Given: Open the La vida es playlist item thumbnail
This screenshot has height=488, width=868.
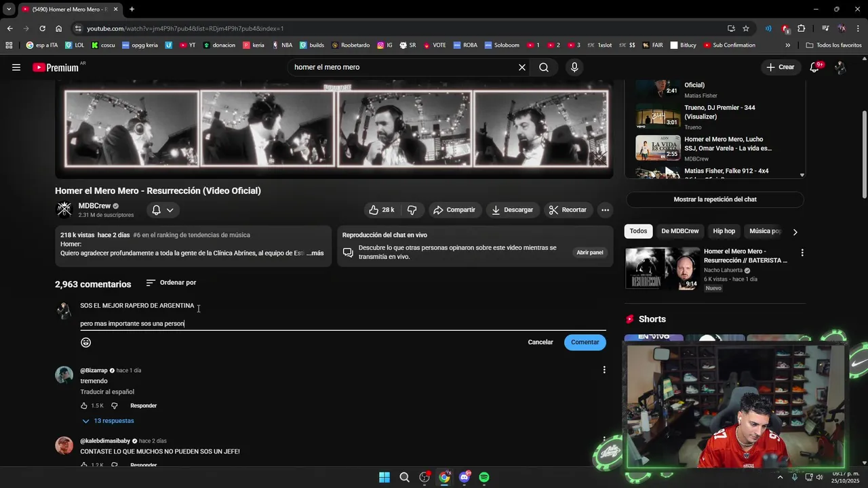Looking at the screenshot, I should click(x=658, y=148).
